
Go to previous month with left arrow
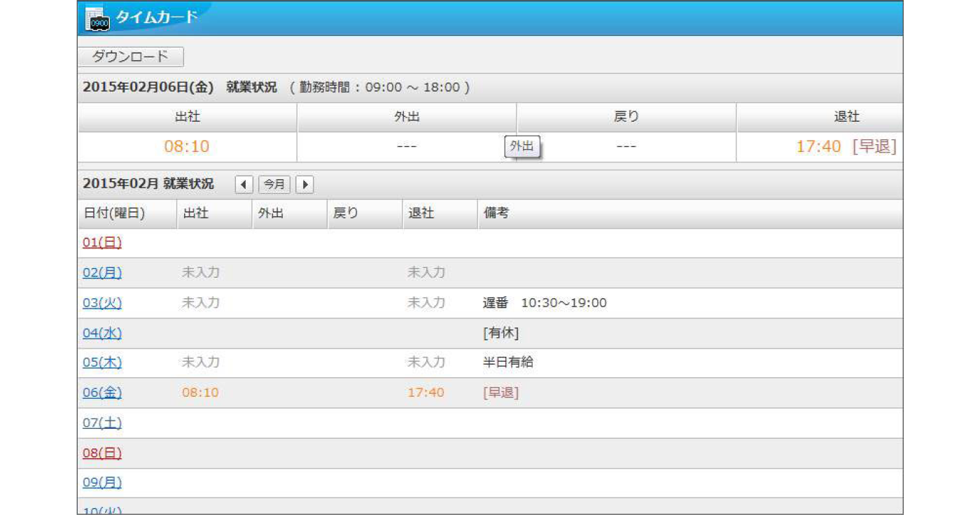244,185
